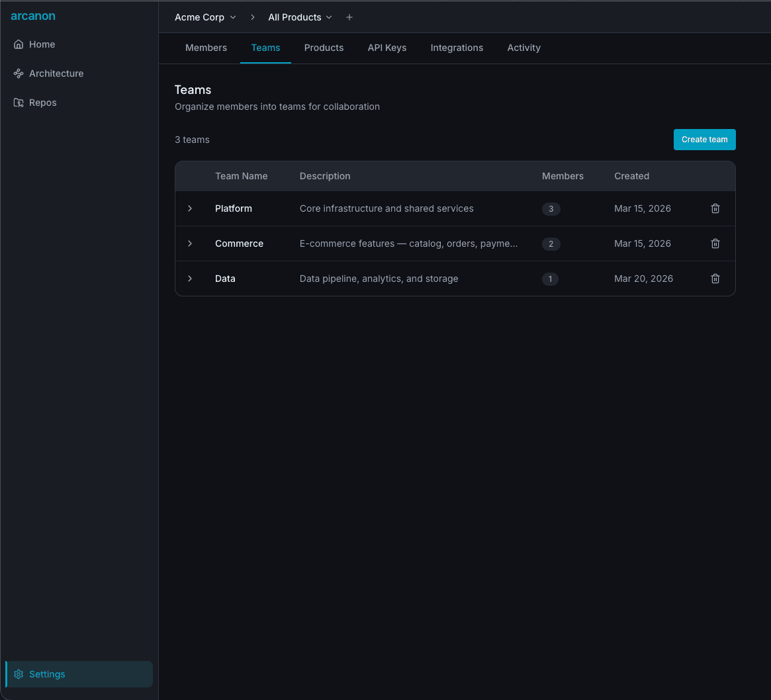Open the Acme Corp organization dropdown
Image resolution: width=771 pixels, height=700 pixels.
[205, 17]
